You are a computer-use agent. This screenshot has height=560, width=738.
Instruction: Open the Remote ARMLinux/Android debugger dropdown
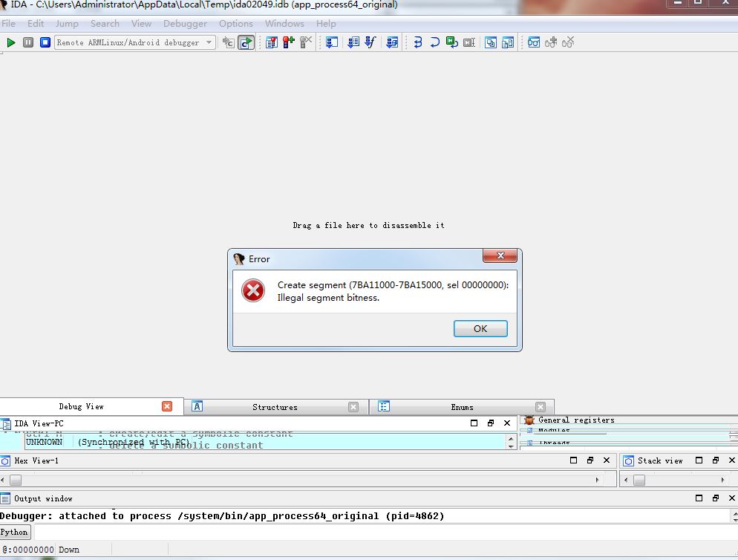[135, 42]
